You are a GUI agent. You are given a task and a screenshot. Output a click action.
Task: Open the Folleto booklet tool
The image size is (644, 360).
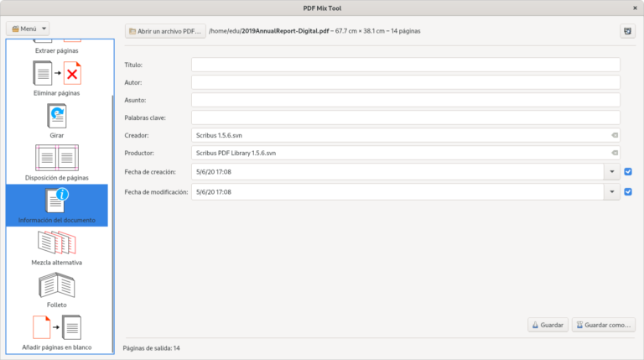[x=57, y=290]
